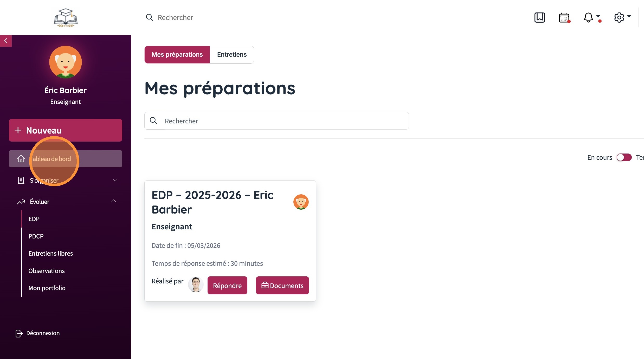Viewport: 644px width, 359px height.
Task: Click Éric Barbier's profile avatar in sidebar
Action: pos(66,62)
